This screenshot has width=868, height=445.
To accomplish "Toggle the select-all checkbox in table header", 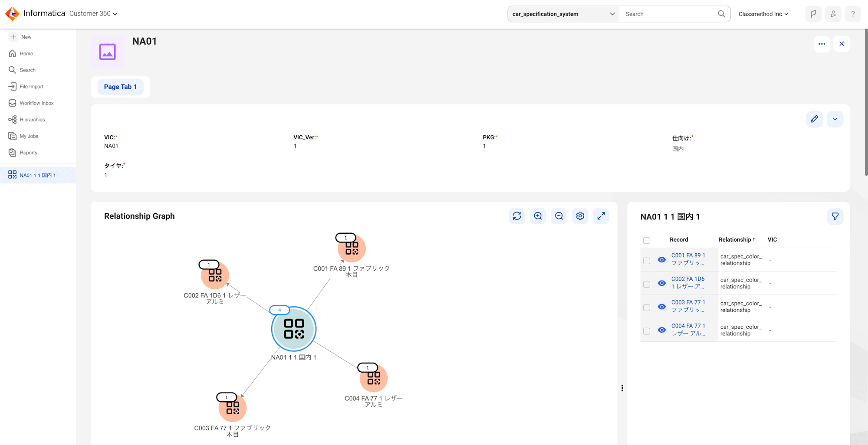I will coord(647,240).
